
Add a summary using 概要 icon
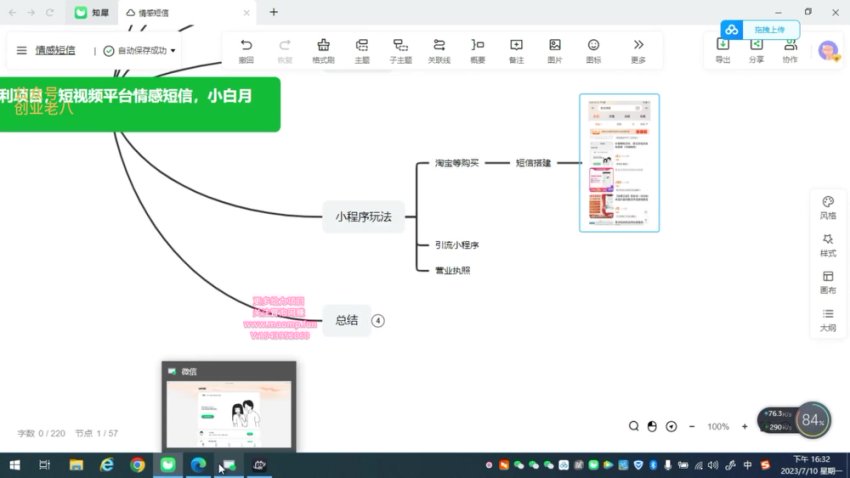478,50
